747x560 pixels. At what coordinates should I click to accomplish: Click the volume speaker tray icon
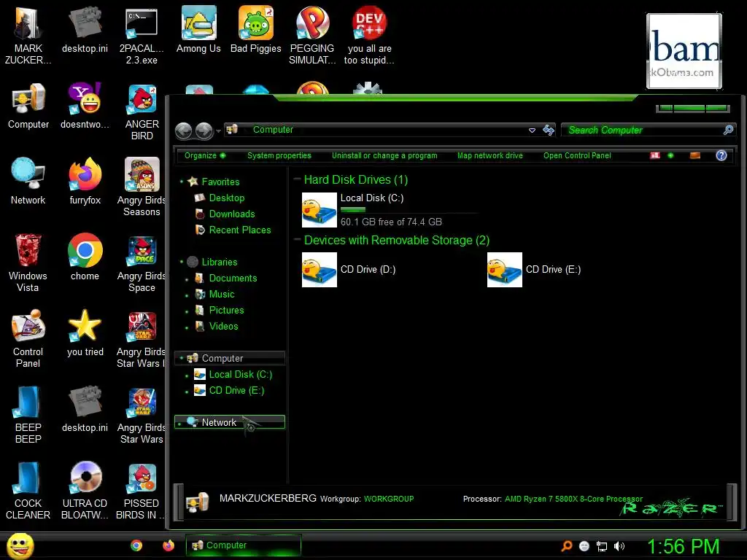click(619, 546)
